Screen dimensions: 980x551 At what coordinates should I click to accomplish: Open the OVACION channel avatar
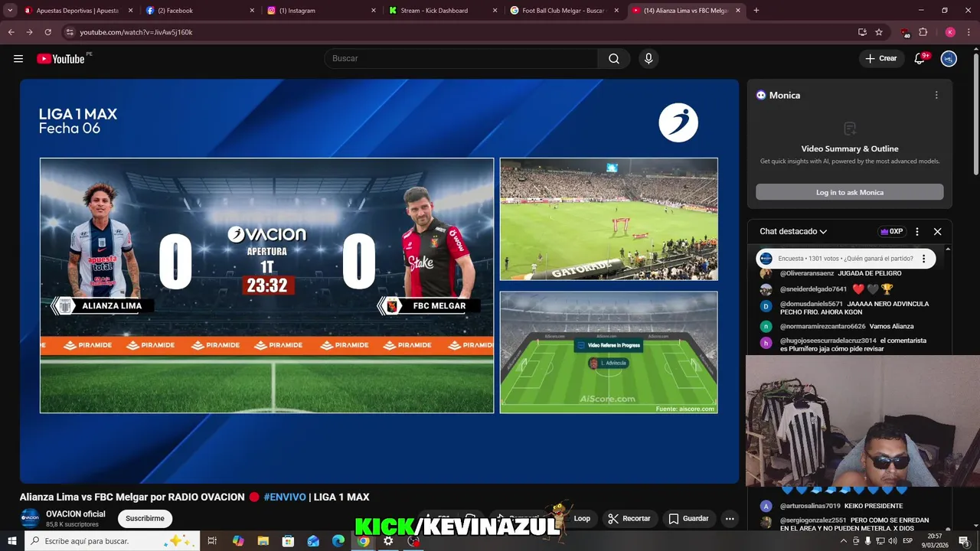30,518
